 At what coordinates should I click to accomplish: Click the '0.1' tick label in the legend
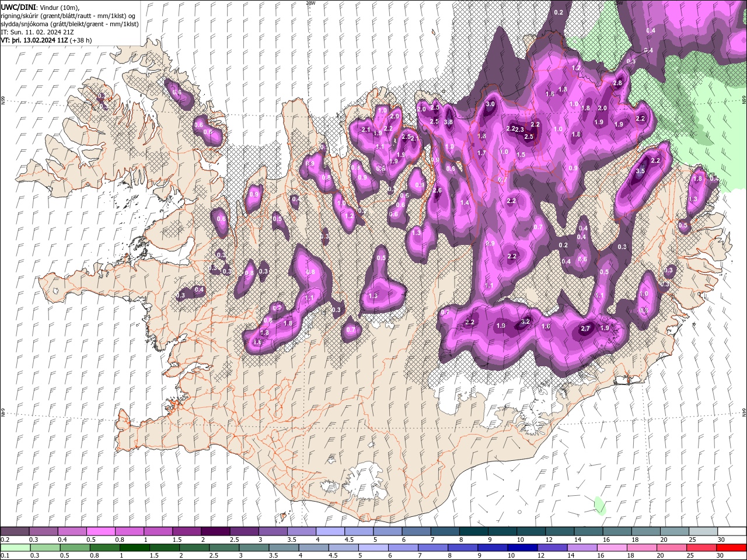tap(5, 555)
